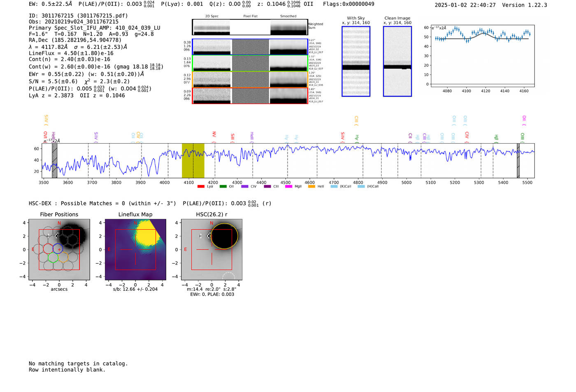Open the Lineflux Map image
The image size is (576, 392).
pyautogui.click(x=135, y=250)
